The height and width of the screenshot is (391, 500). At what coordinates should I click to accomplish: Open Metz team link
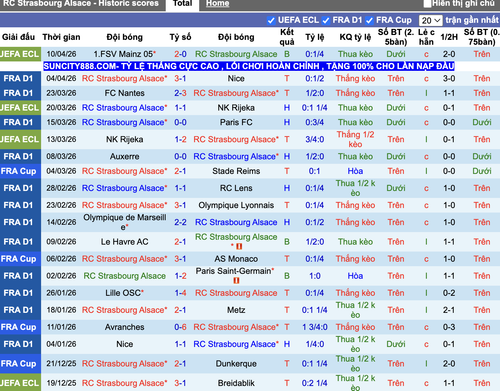(236, 310)
